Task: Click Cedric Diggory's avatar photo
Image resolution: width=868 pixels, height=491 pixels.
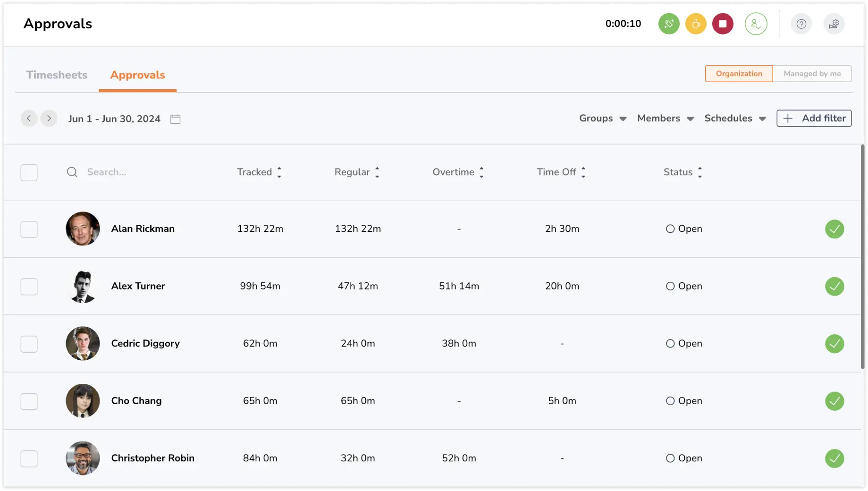Action: (x=83, y=343)
